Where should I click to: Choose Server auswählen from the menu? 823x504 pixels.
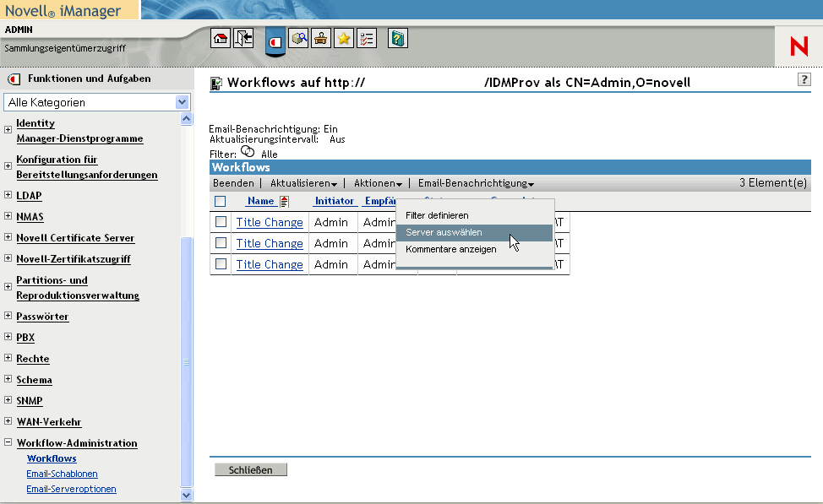[475, 232]
